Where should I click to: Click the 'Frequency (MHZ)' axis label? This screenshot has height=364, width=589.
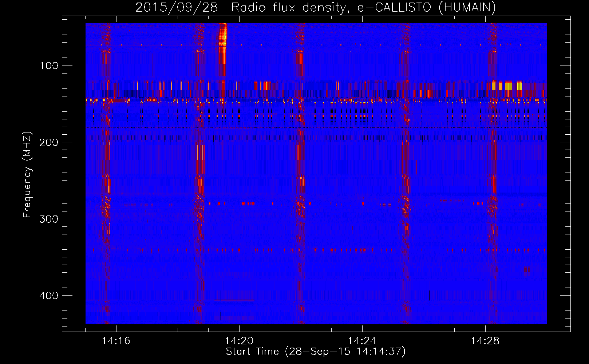(x=27, y=174)
